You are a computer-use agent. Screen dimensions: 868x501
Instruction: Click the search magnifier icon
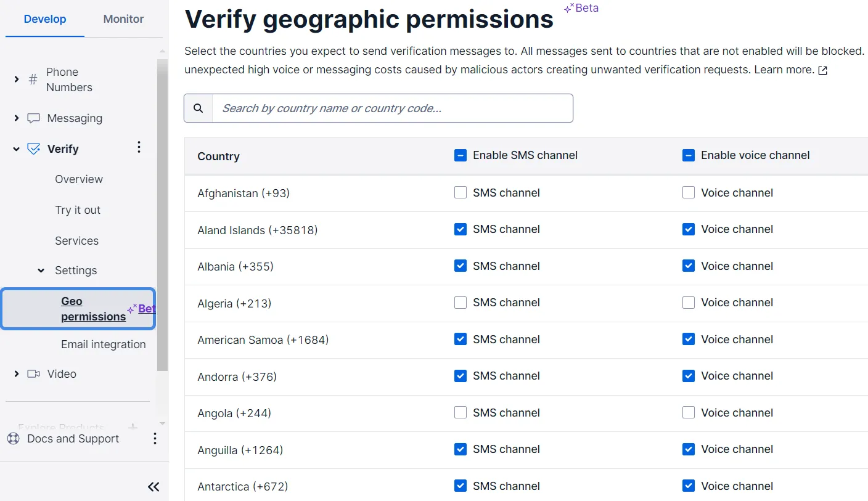[198, 108]
